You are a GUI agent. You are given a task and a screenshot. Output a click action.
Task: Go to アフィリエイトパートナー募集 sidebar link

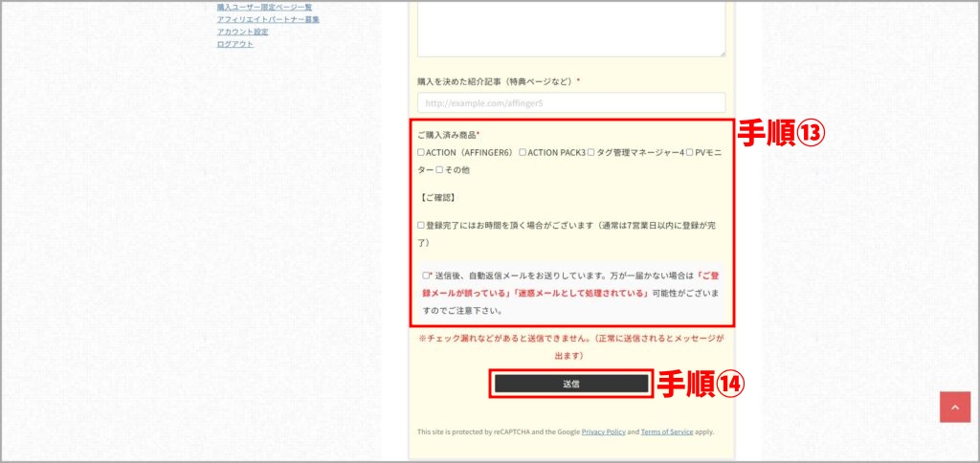(268, 19)
